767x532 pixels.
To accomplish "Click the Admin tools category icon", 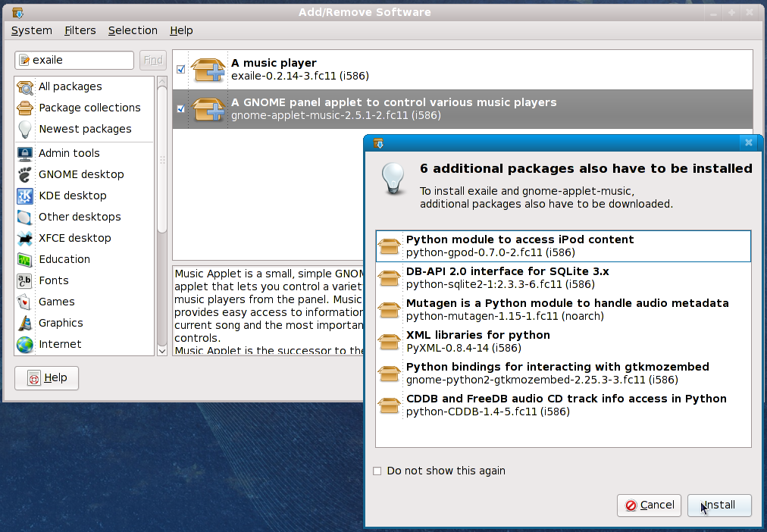I will tap(25, 153).
